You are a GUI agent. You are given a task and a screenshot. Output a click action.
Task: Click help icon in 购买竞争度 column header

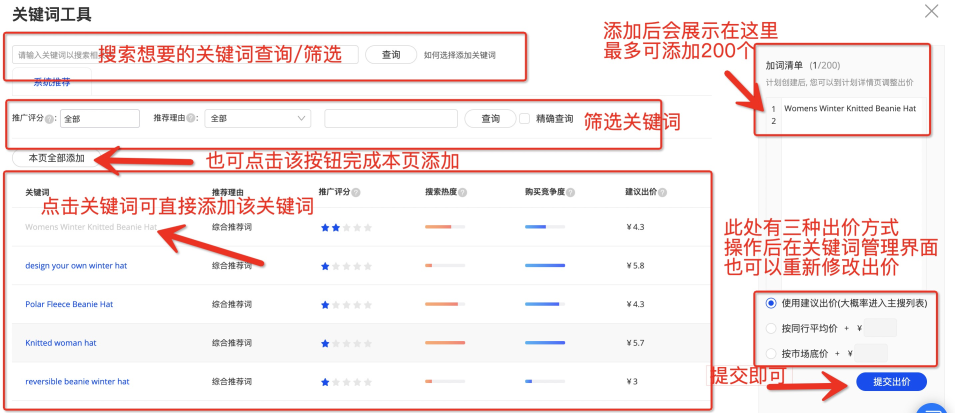pos(570,191)
